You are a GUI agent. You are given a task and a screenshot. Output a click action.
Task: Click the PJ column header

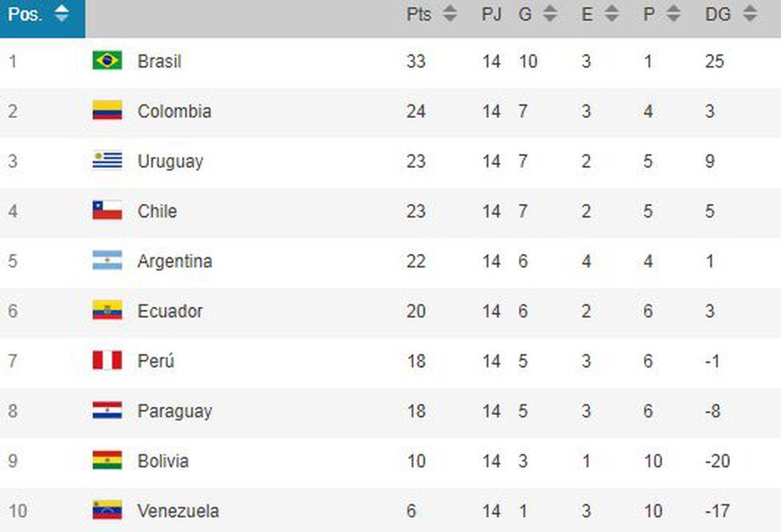(492, 14)
